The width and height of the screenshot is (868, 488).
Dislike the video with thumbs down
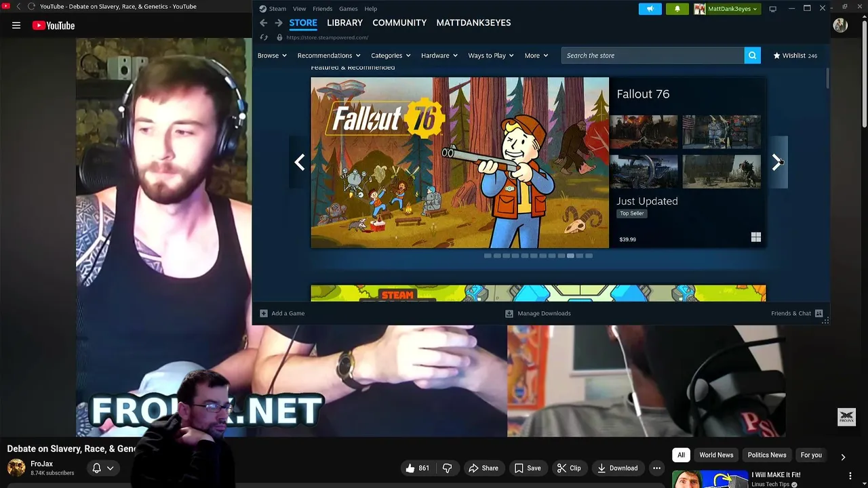[x=447, y=468]
